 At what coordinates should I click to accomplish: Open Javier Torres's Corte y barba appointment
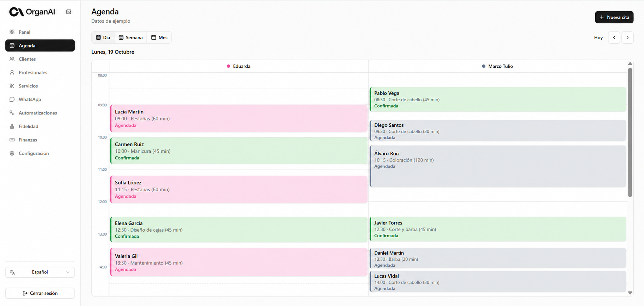498,229
